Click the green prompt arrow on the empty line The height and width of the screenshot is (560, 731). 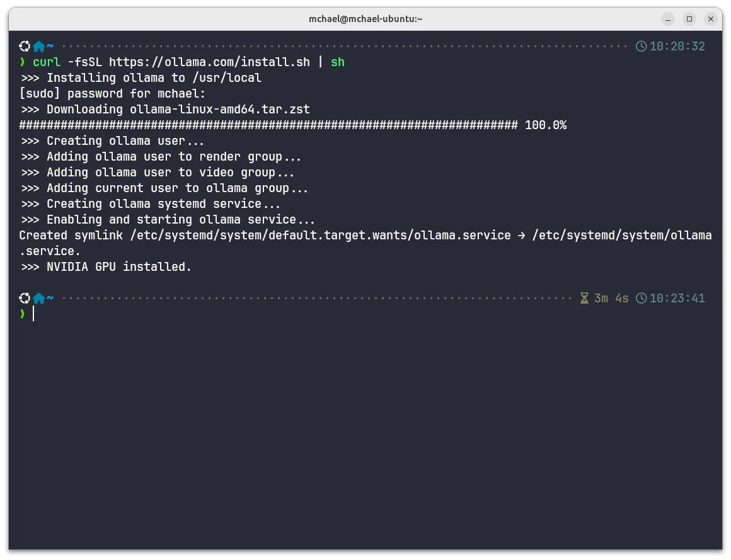(x=23, y=314)
